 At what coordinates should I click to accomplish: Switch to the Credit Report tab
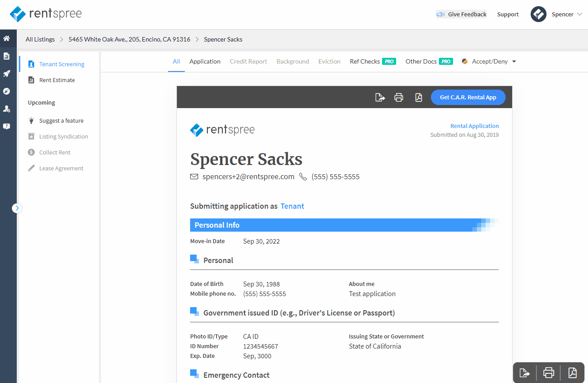point(248,62)
